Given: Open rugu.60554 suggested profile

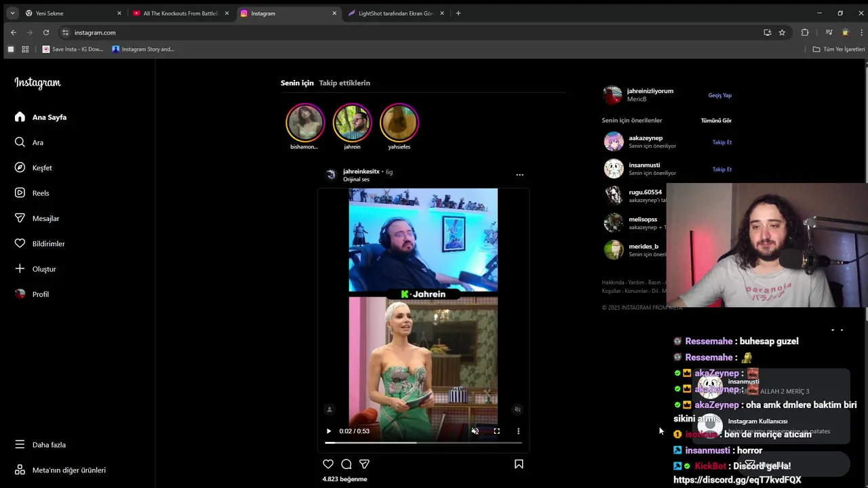Looking at the screenshot, I should 645,192.
